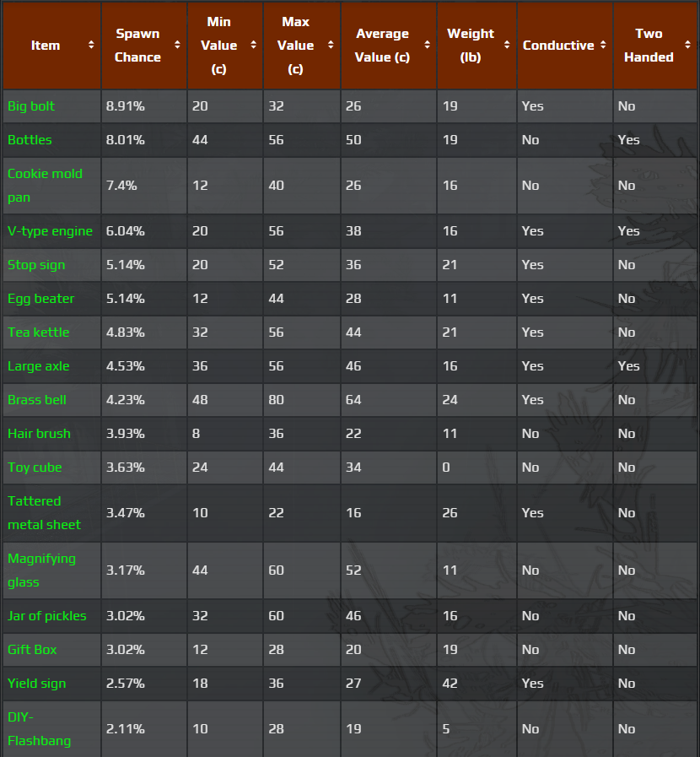Open V-type engine item link
The height and width of the screenshot is (757, 700).
(x=50, y=231)
